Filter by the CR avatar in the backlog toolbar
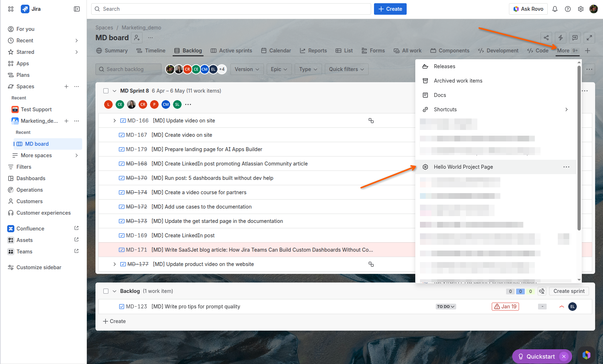The height and width of the screenshot is (364, 603). [x=187, y=69]
